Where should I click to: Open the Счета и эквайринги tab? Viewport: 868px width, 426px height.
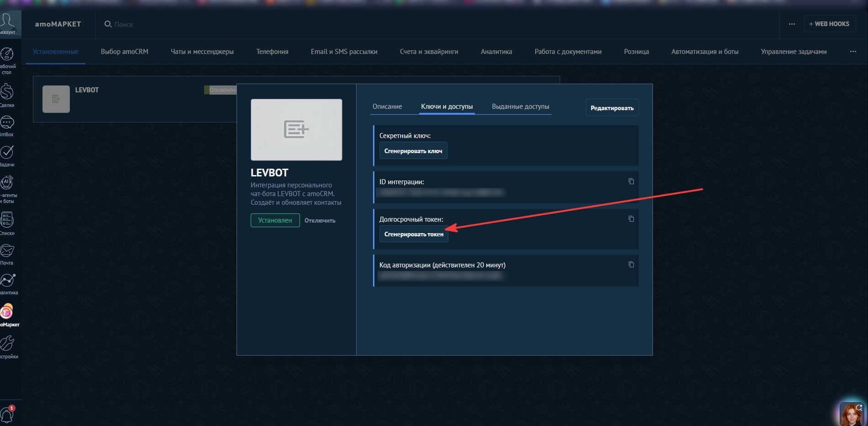pos(429,52)
